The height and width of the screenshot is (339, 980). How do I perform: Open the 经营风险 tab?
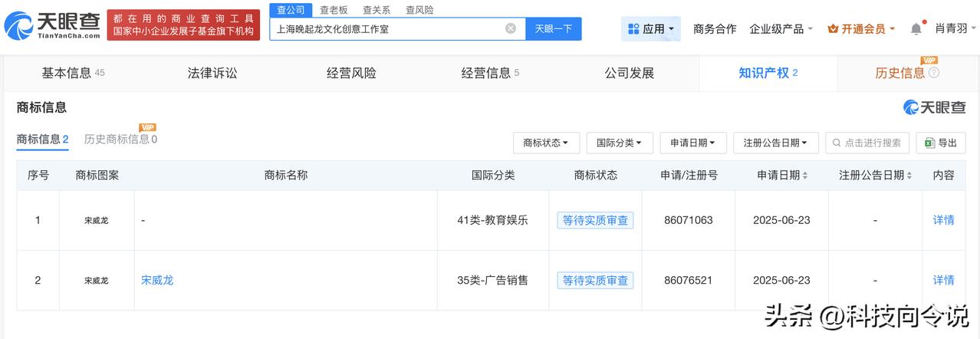(351, 73)
